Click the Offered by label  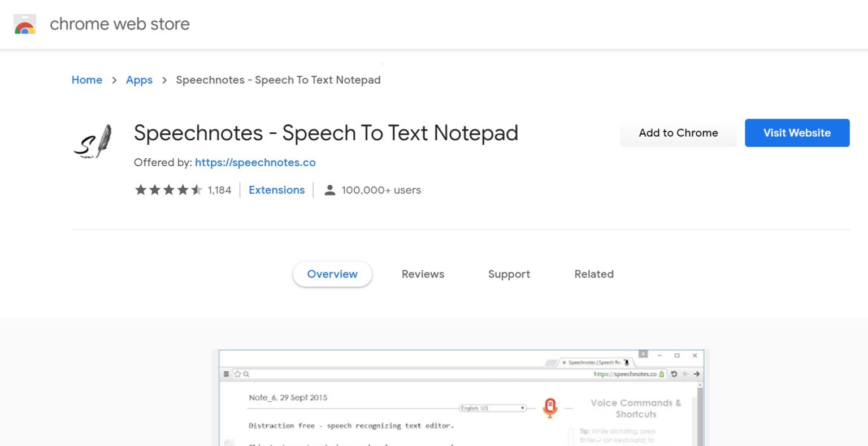[163, 163]
